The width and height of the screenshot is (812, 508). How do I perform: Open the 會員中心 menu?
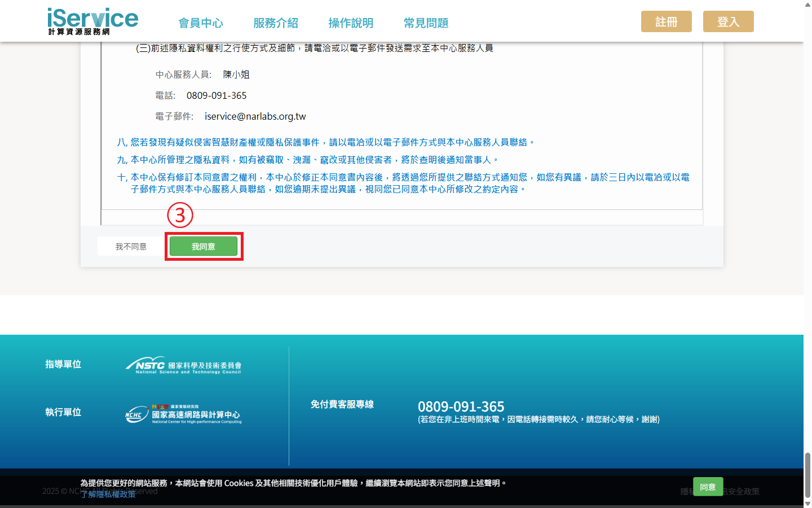(x=201, y=23)
